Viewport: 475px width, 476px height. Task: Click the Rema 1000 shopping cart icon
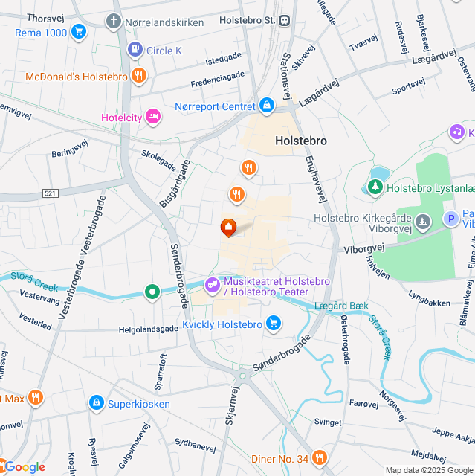(x=79, y=31)
